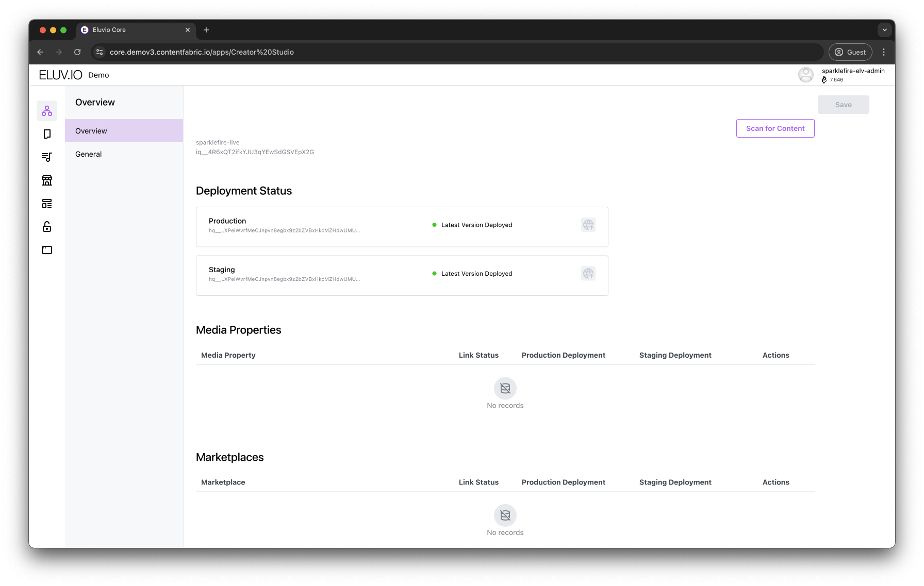Click the Production deploy globe icon
The width and height of the screenshot is (924, 586).
(x=588, y=225)
